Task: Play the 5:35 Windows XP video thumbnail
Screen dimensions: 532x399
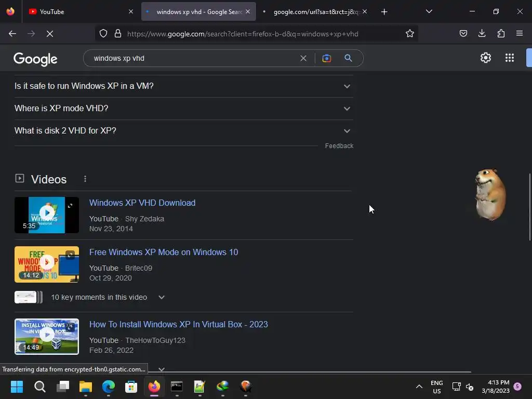Action: pos(47,215)
